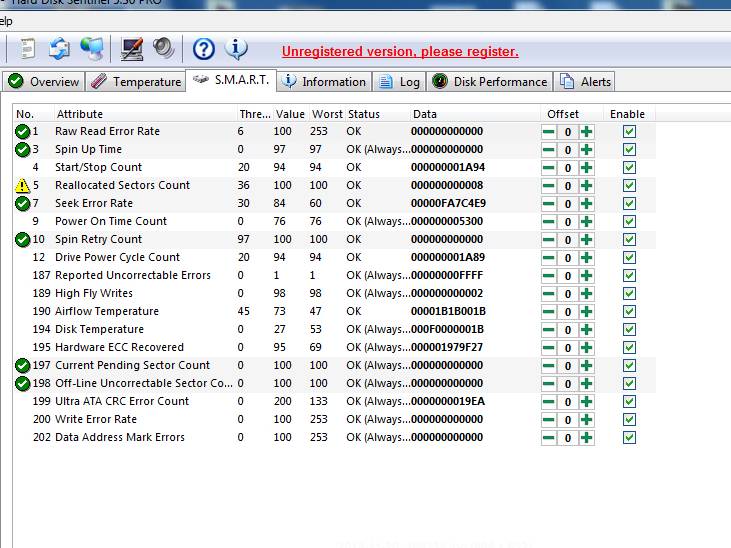Image resolution: width=731 pixels, height=548 pixels.
Task: Open the Help menu
Action: click(6, 21)
